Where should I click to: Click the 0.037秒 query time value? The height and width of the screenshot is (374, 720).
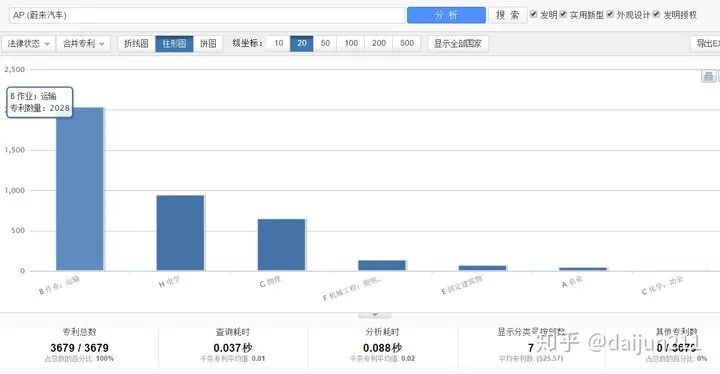[233, 348]
